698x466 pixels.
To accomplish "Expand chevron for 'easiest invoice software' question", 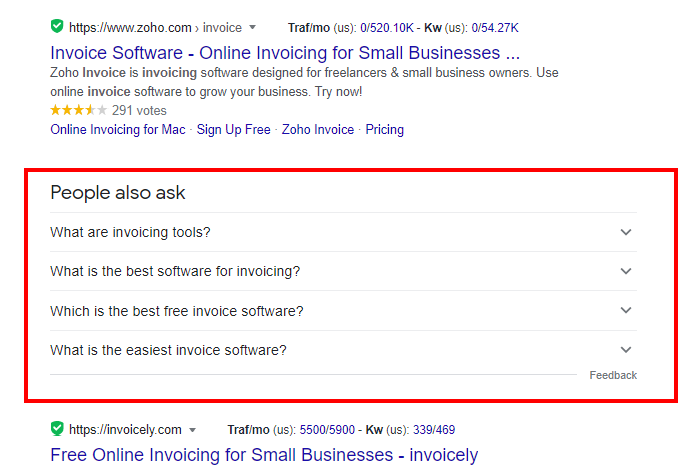I will (x=626, y=350).
